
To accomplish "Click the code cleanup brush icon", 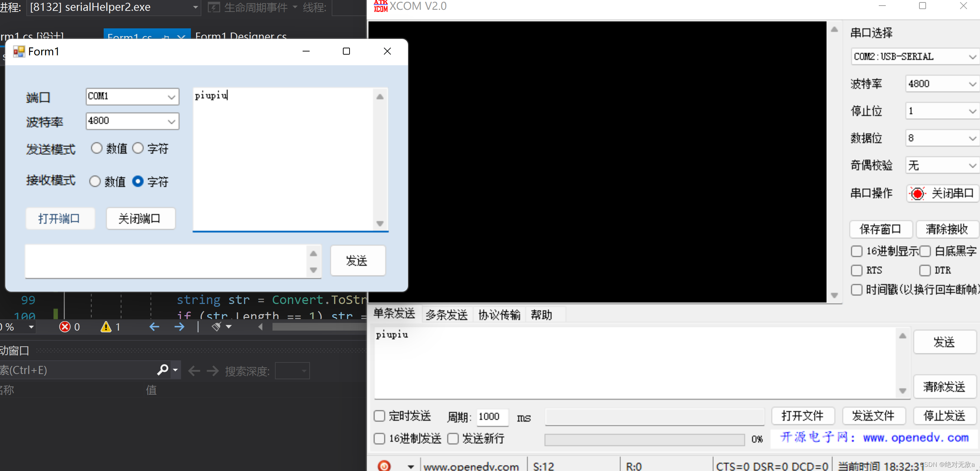I will pos(216,327).
